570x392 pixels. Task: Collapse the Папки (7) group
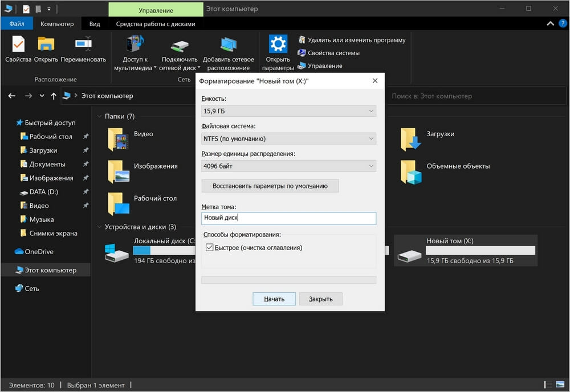pyautogui.click(x=99, y=116)
